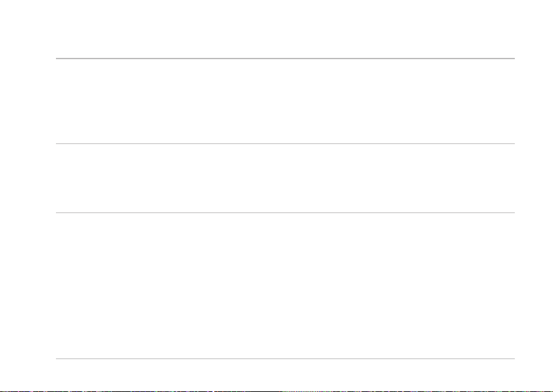The width and height of the screenshot is (553, 392).
Task: Click the dark dashed strip at the screen bottom
Action: 276,391
